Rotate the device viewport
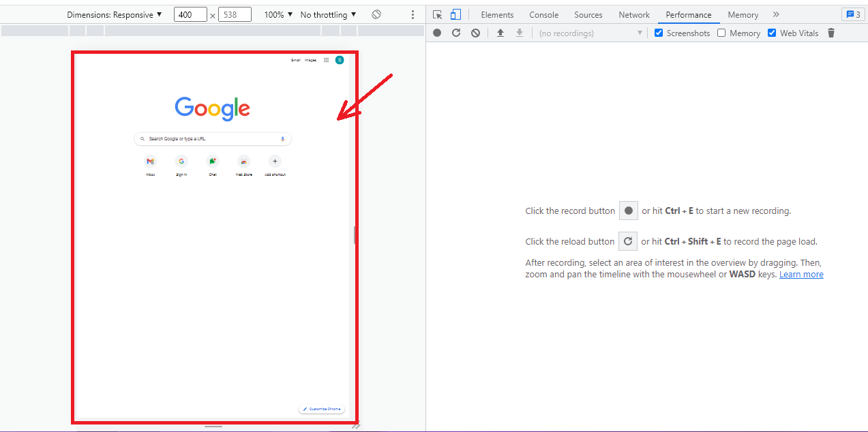Screen dimensions: 868x432 [376, 14]
